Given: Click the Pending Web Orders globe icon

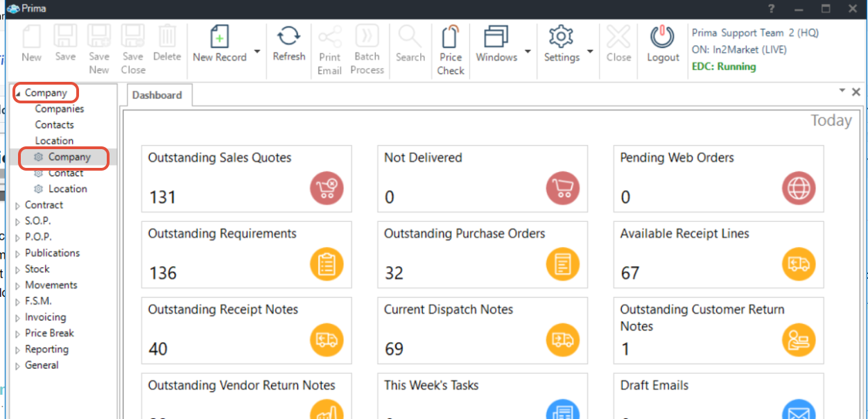Looking at the screenshot, I should 799,188.
